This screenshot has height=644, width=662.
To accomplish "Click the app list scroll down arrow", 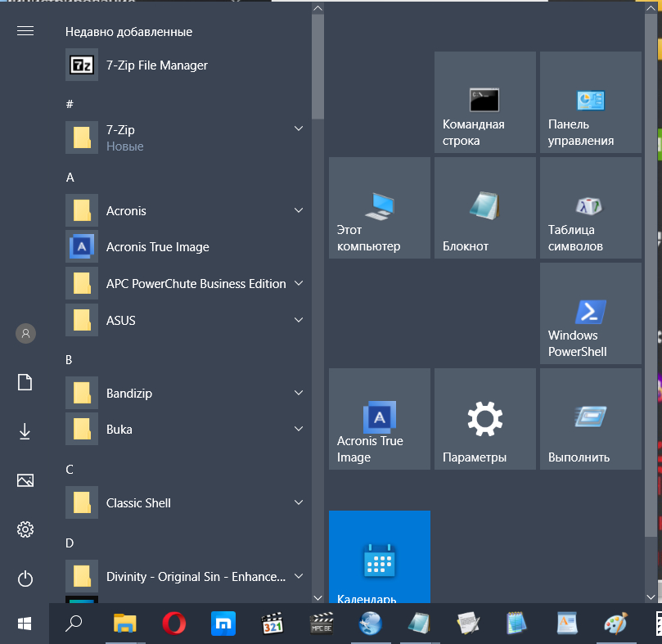I will tap(318, 598).
